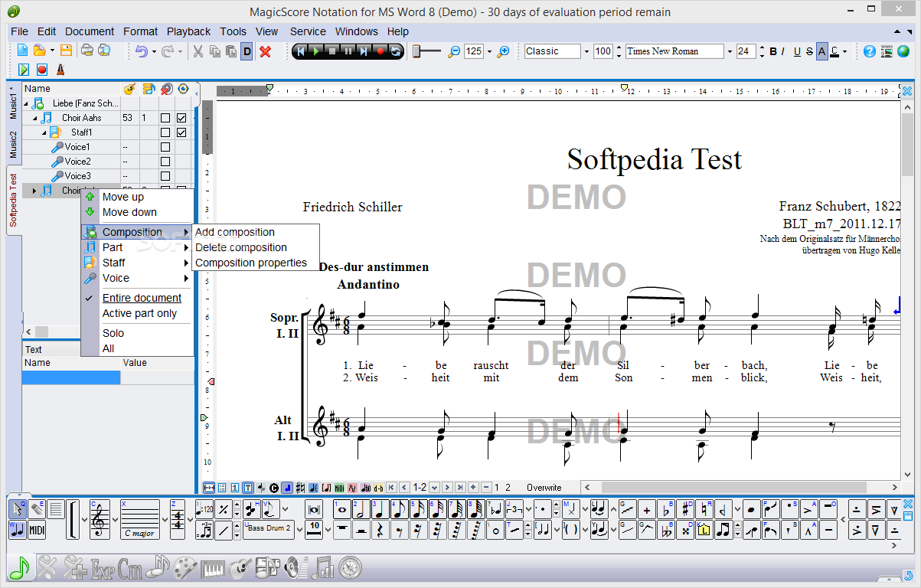Click the zoom out magnifier icon
The height and width of the screenshot is (588, 921).
pos(454,51)
